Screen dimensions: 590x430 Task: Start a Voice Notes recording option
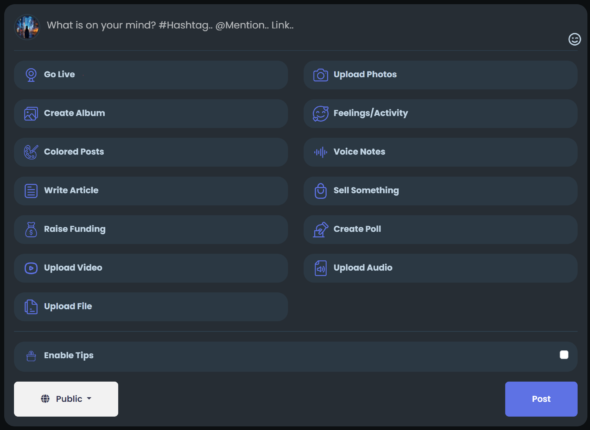[x=440, y=152]
